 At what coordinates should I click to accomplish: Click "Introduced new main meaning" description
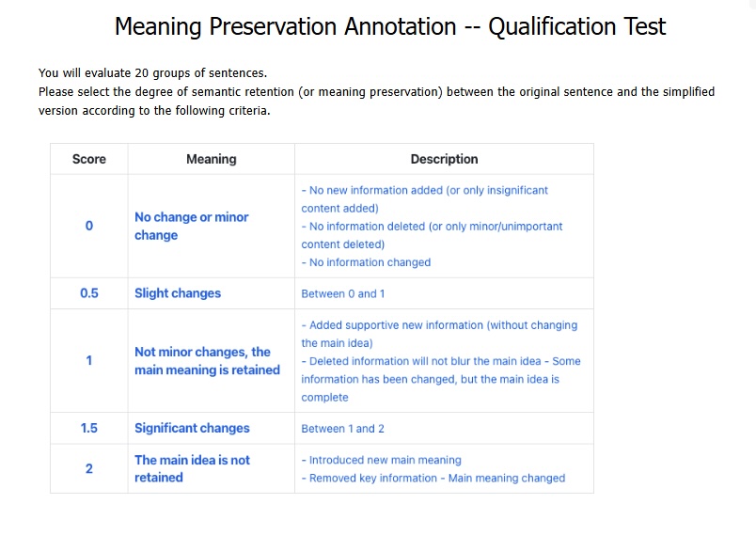click(386, 460)
